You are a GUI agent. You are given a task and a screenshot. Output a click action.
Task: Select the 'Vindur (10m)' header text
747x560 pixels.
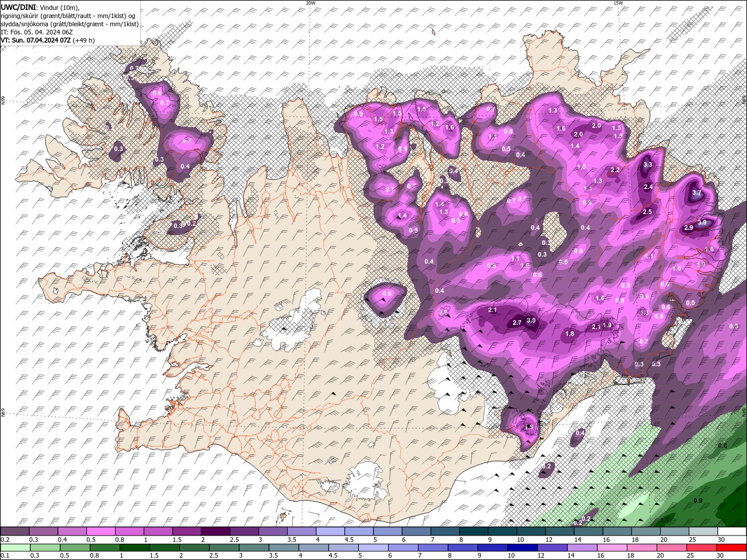59,7
